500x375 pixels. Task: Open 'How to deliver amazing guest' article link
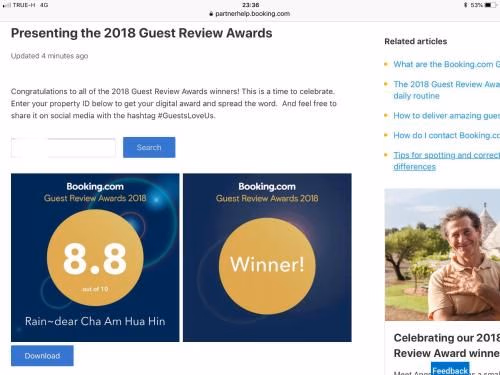[446, 116]
